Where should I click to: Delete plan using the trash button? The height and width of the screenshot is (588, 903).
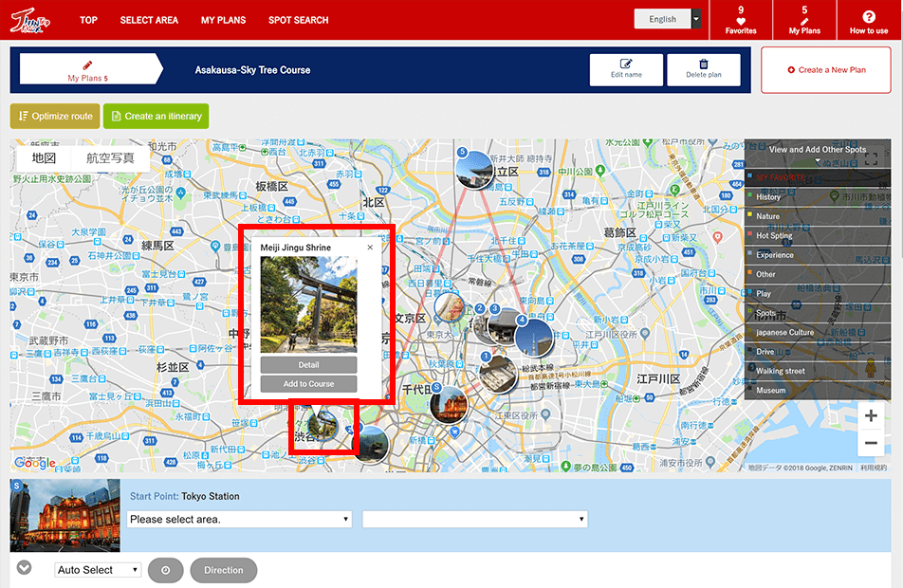pyautogui.click(x=703, y=69)
